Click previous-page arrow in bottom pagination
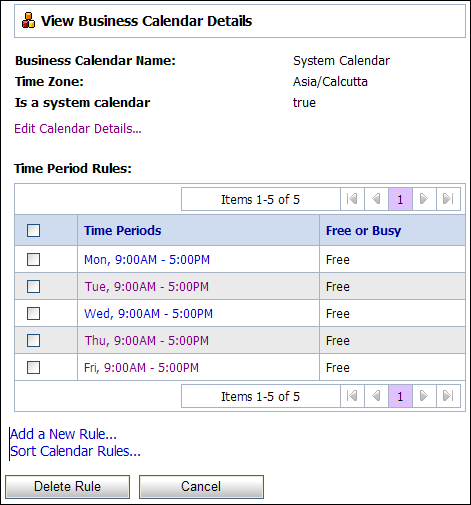 [376, 396]
